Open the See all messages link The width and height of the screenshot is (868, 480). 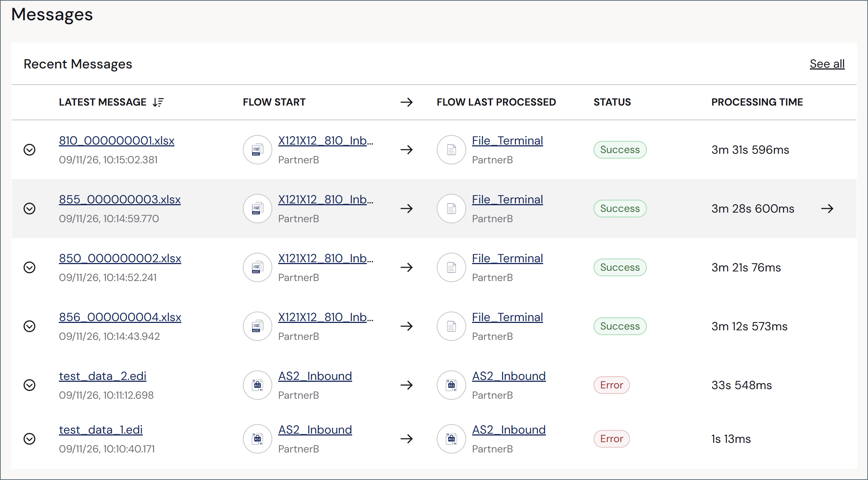[827, 64]
